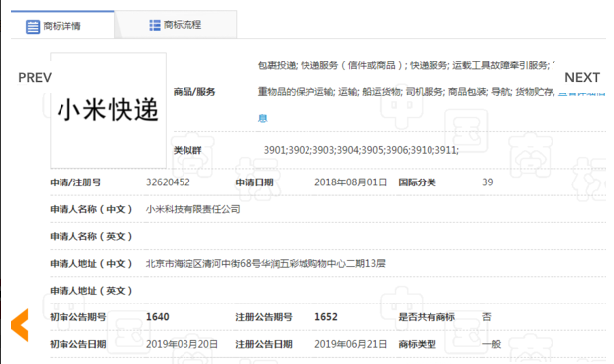Viewport: 614px width, 364px height.
Task: Select the date 2019年03月20日
Action: click(x=182, y=344)
